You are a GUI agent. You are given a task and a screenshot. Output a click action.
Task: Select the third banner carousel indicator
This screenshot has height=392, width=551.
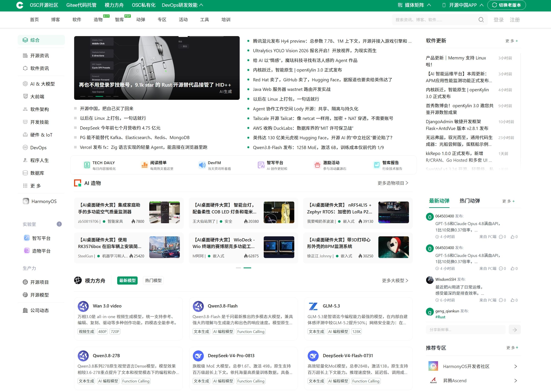(99, 96)
